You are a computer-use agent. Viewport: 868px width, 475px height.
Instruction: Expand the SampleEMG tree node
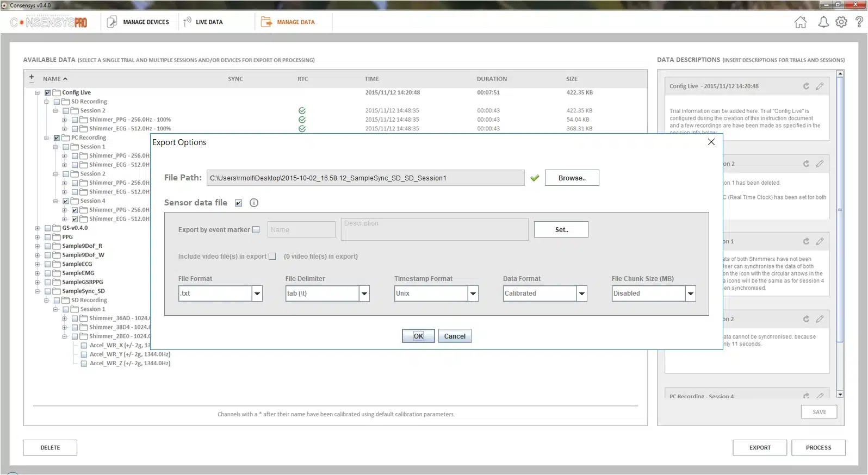coord(38,273)
